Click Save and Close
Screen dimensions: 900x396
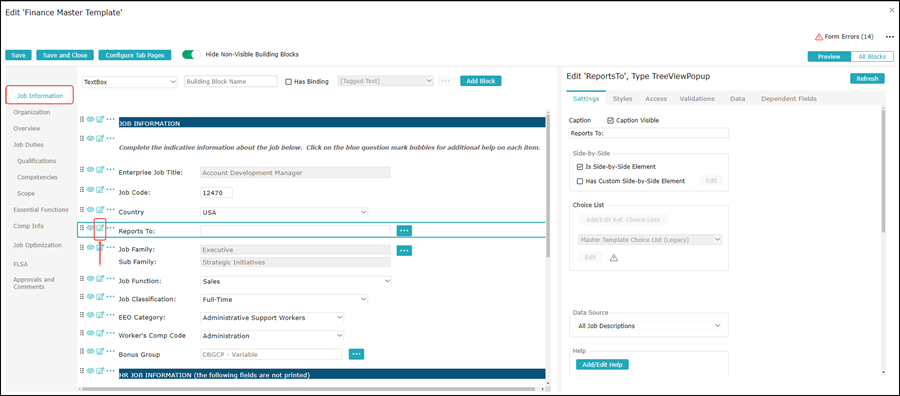(x=65, y=55)
